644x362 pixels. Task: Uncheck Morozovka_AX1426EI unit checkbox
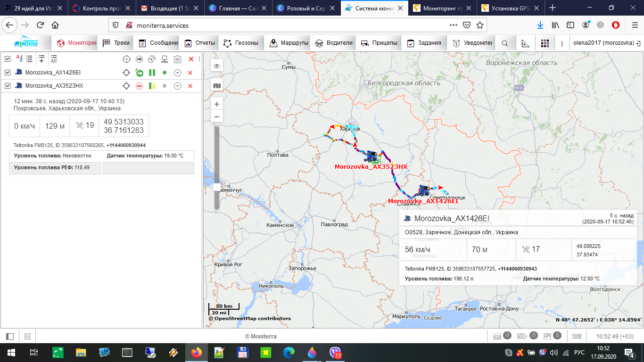coord(7,73)
